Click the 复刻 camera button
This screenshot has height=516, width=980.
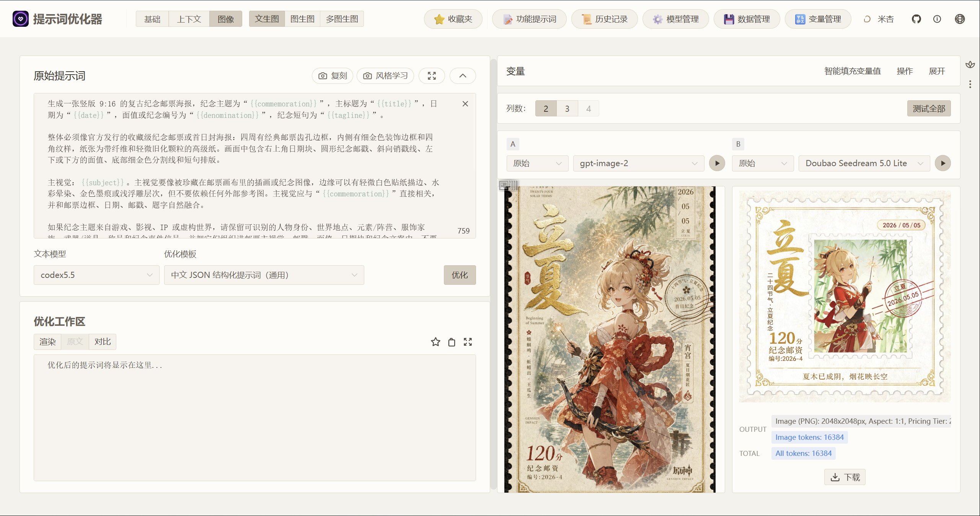click(333, 76)
